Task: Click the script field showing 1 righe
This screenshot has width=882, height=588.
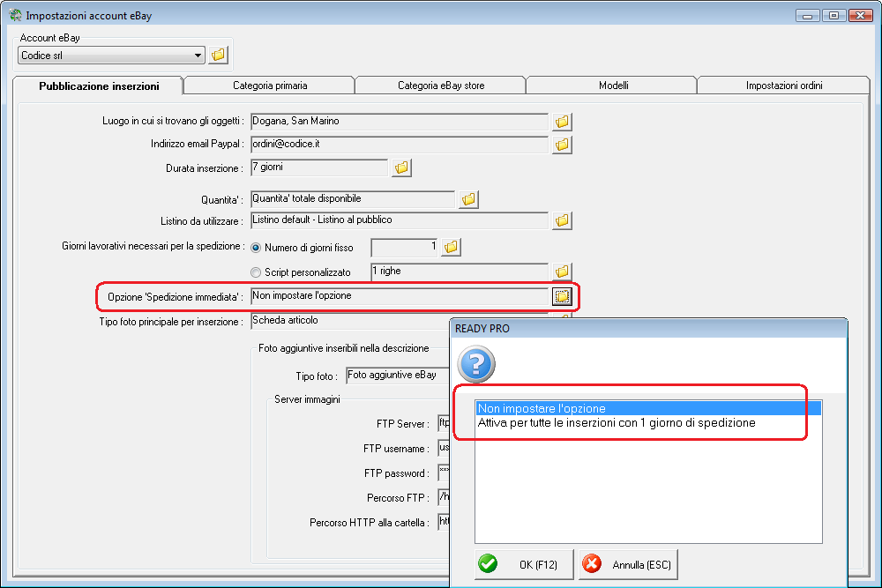Action: 460,272
